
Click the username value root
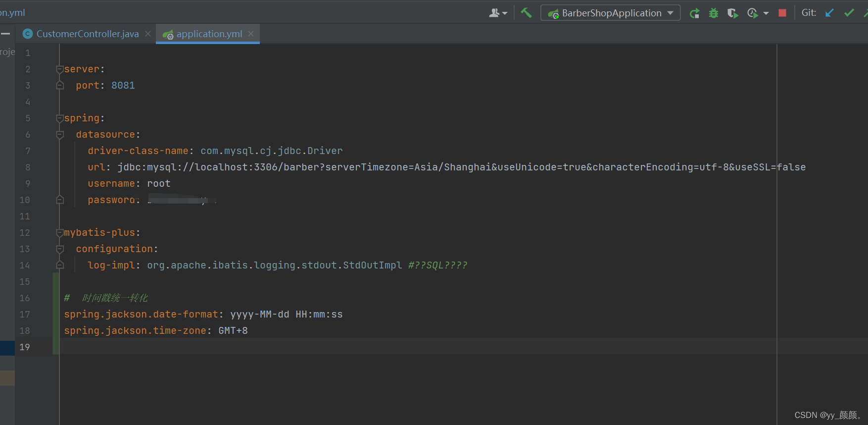(159, 183)
